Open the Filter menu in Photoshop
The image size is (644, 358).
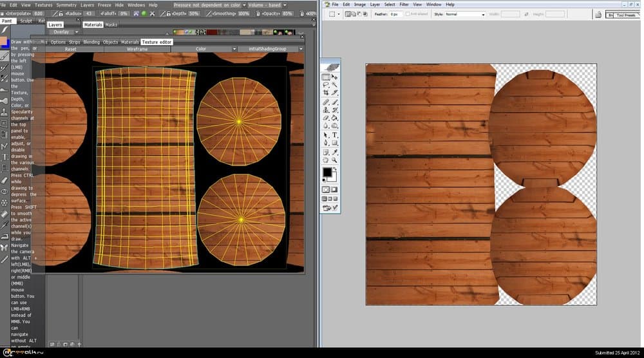tap(404, 5)
